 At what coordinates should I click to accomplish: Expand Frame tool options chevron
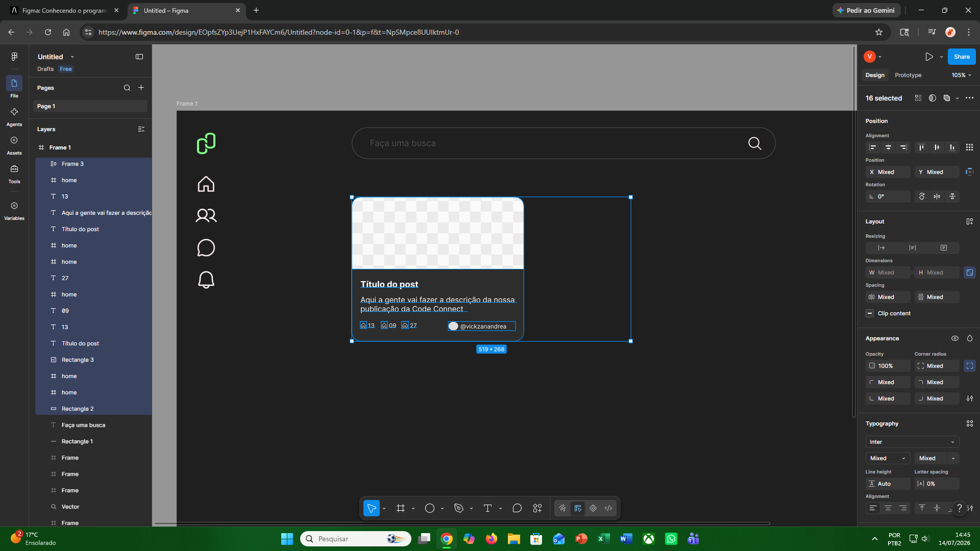pos(413,509)
